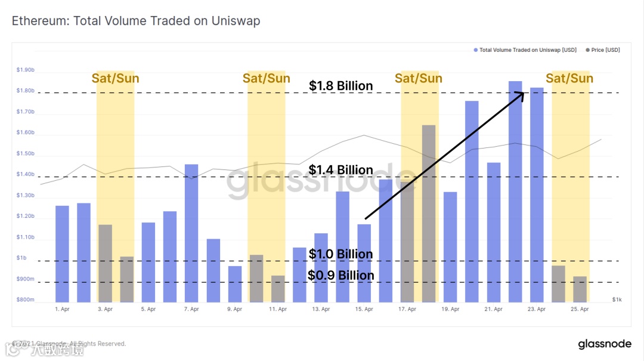Click the blue bar above the 1. Apr label
Image resolution: width=644 pixels, height=361 pixels.
coord(62,254)
